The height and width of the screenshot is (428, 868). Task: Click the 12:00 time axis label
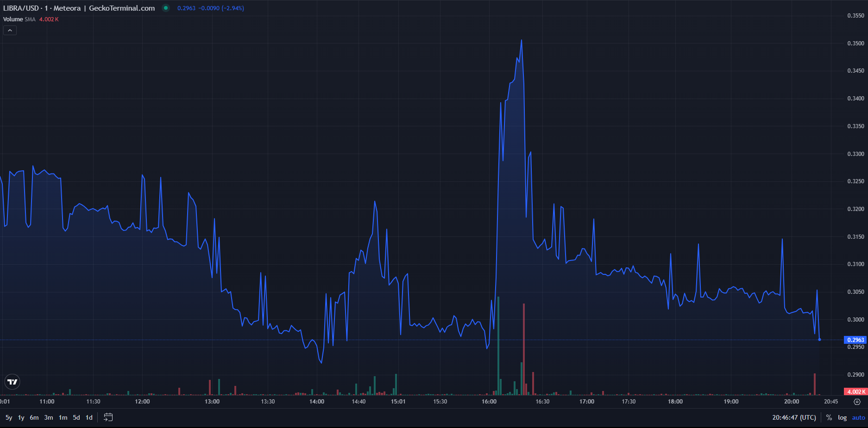[142, 402]
